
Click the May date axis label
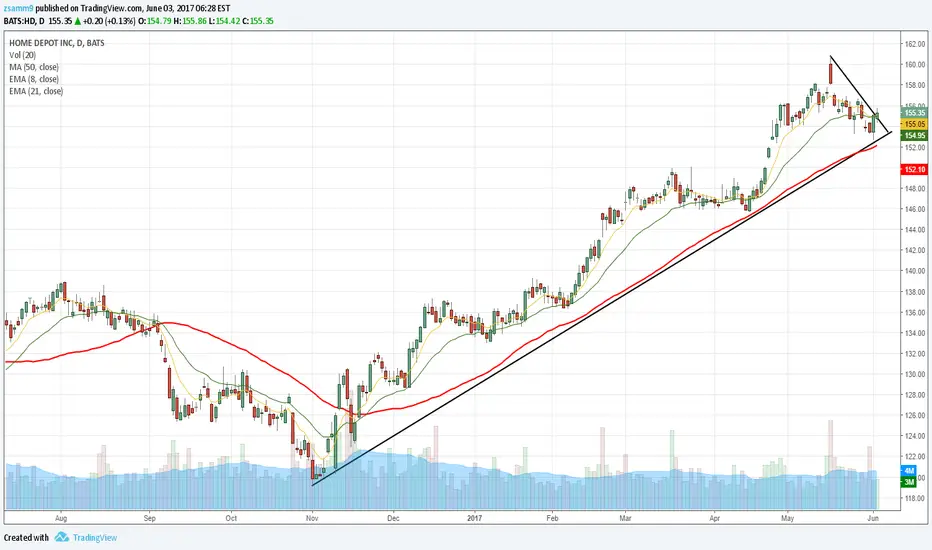click(x=788, y=518)
